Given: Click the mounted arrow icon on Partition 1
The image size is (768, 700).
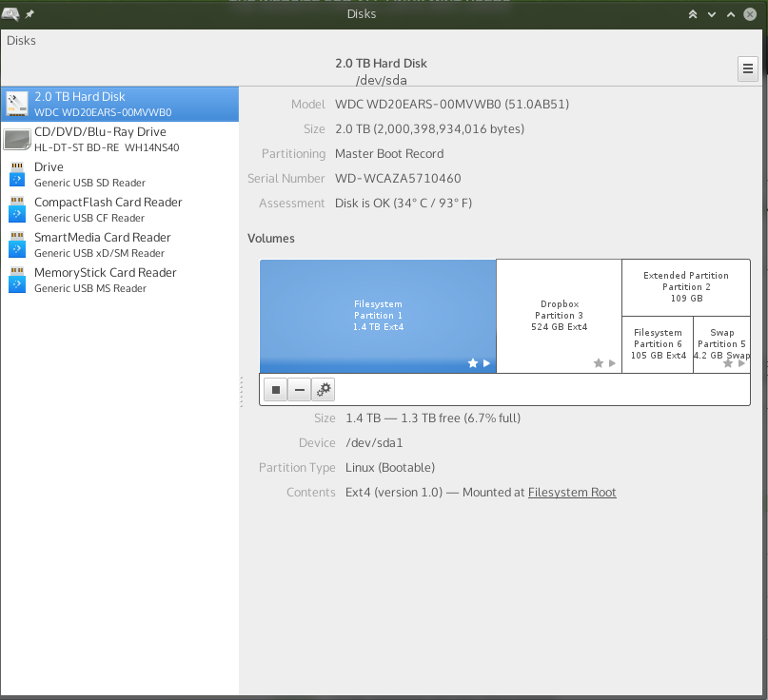Looking at the screenshot, I should coord(486,363).
